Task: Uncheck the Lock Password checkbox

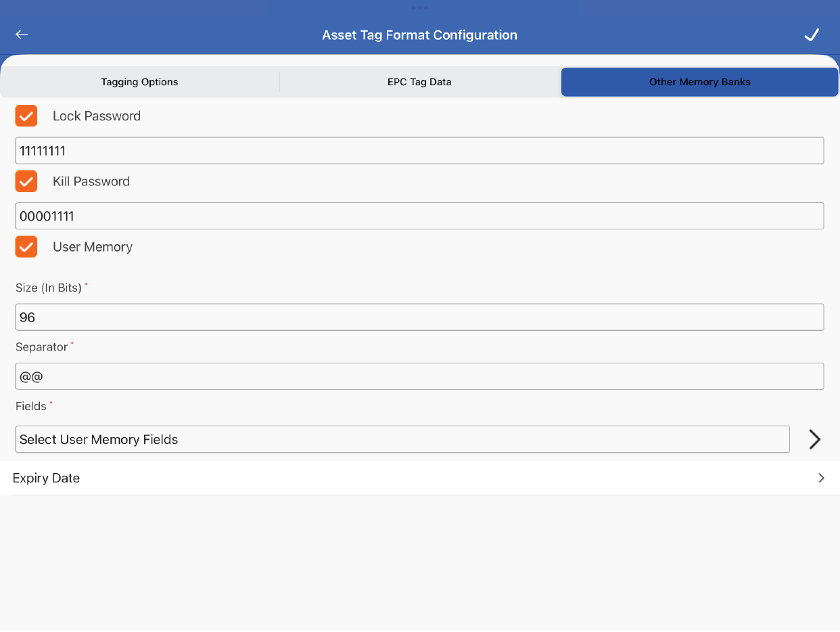Action: coord(26,116)
